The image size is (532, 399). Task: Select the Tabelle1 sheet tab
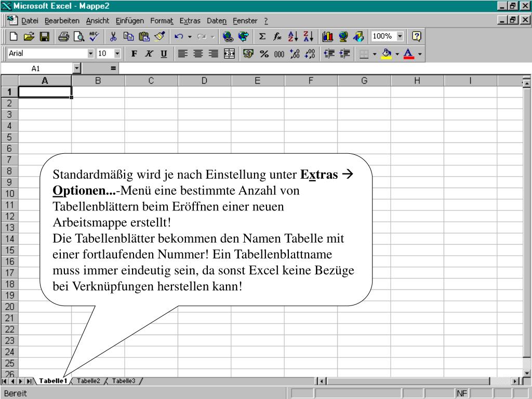(x=53, y=381)
